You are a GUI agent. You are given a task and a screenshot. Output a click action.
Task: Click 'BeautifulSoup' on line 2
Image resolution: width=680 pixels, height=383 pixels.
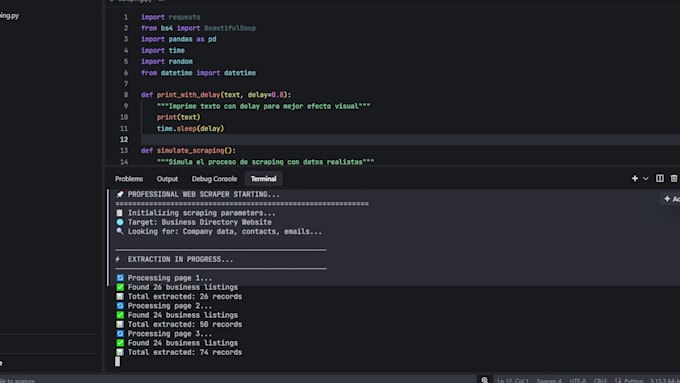[230, 28]
